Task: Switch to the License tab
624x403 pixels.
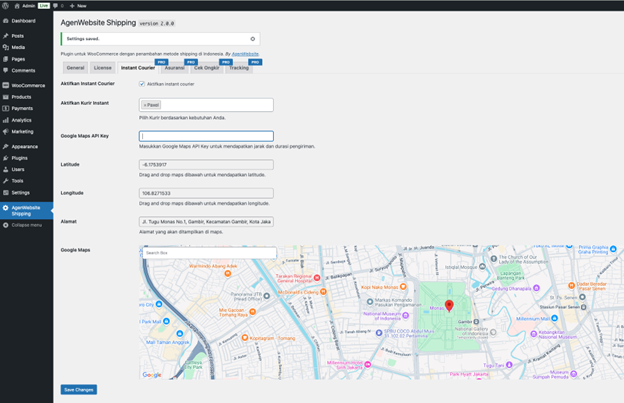Action: point(102,68)
